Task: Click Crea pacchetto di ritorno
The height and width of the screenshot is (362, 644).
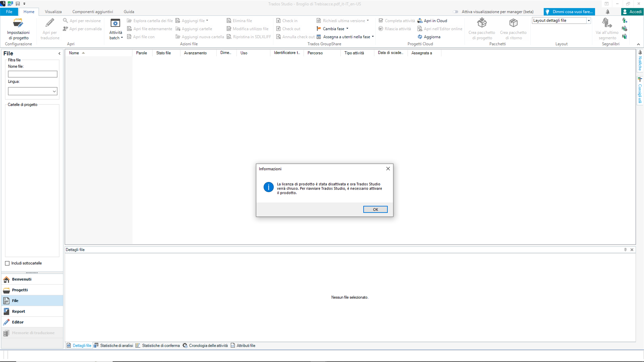Action: 513,29
